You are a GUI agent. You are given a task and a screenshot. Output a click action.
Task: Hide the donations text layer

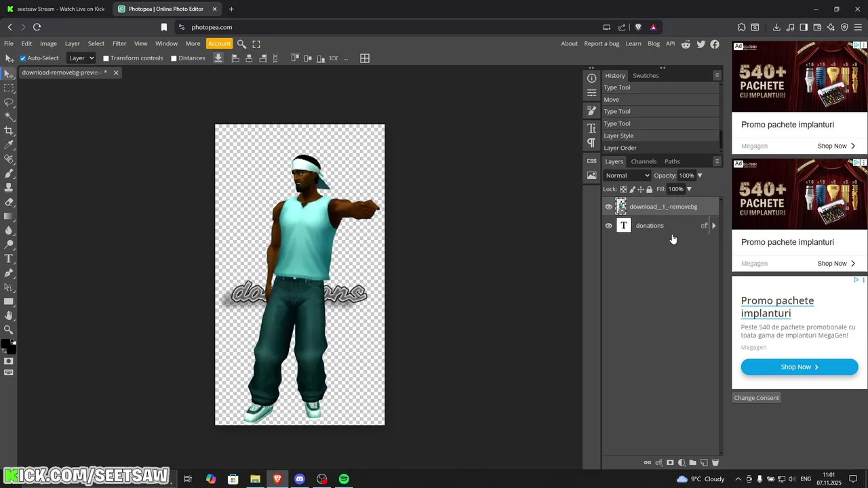pos(608,226)
